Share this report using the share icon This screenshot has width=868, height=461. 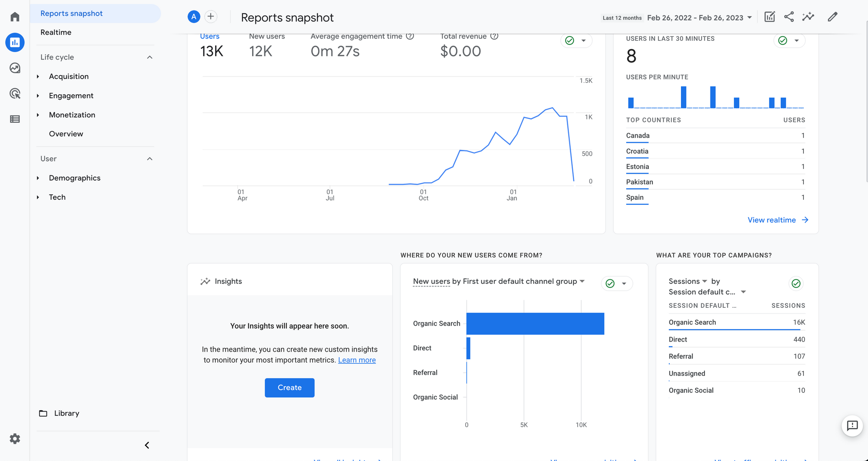pyautogui.click(x=789, y=16)
